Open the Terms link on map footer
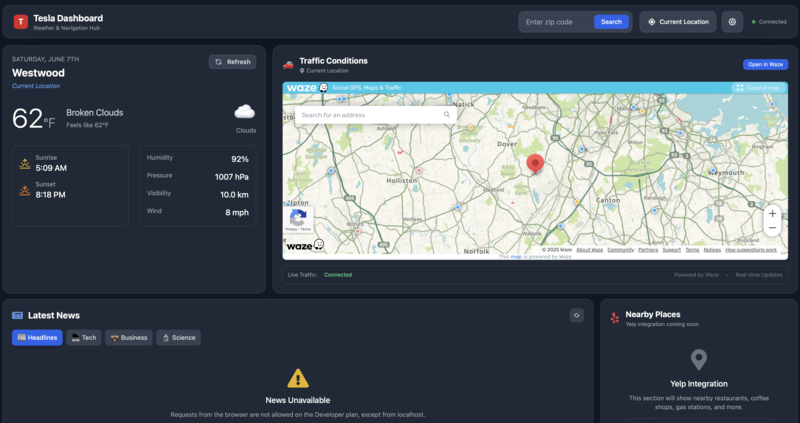800x423 pixels. point(692,250)
